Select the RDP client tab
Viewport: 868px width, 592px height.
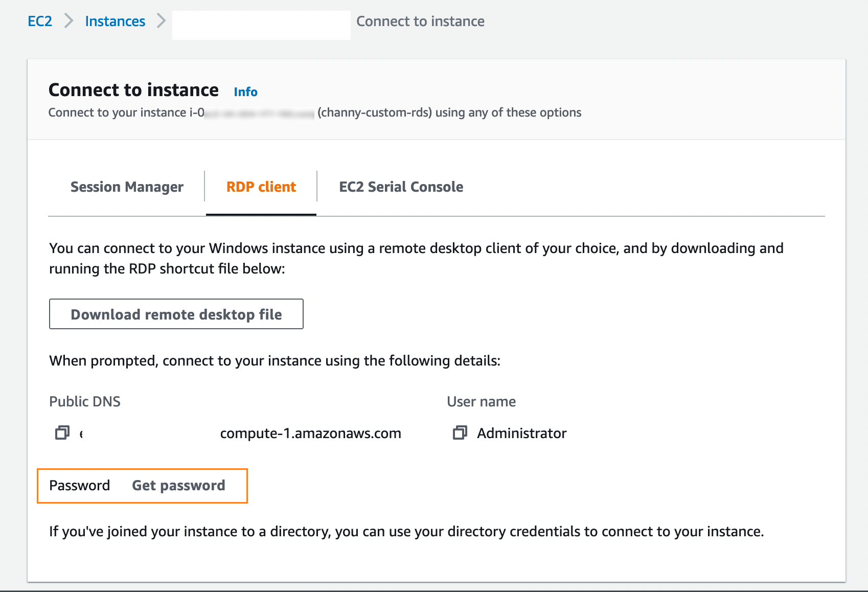261,187
